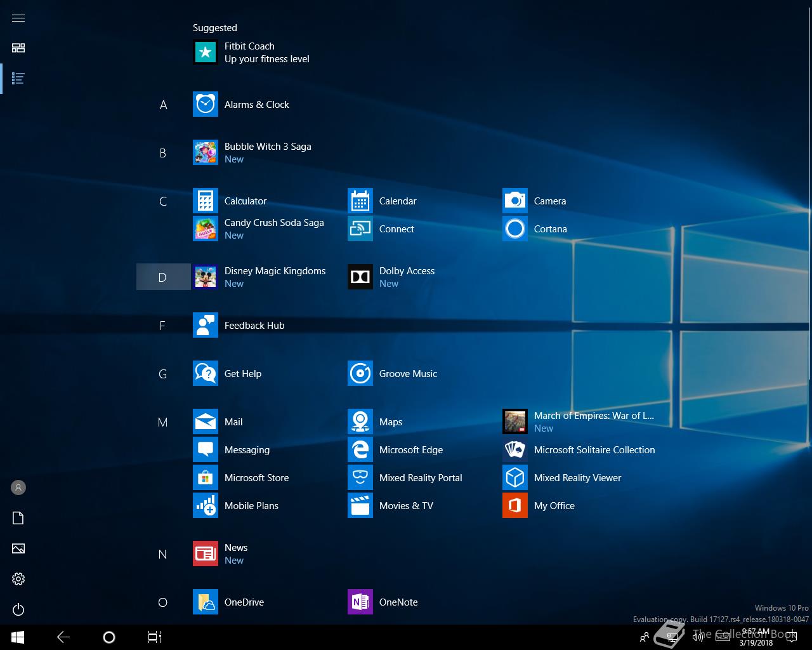Open Cortana circle on the taskbar
This screenshot has height=650, width=812.
[x=109, y=637]
